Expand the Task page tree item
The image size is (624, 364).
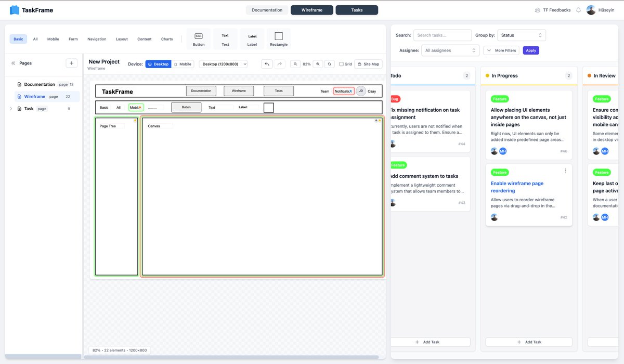[x=11, y=109]
